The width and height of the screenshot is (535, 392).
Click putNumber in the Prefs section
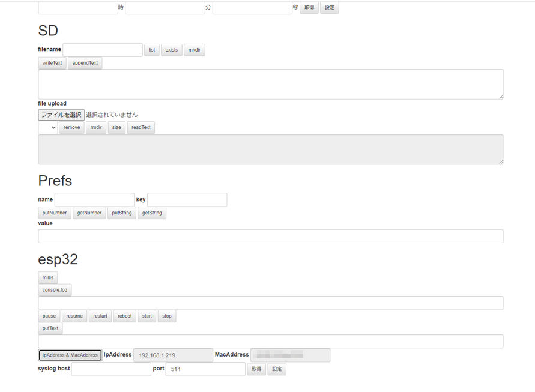coord(54,213)
